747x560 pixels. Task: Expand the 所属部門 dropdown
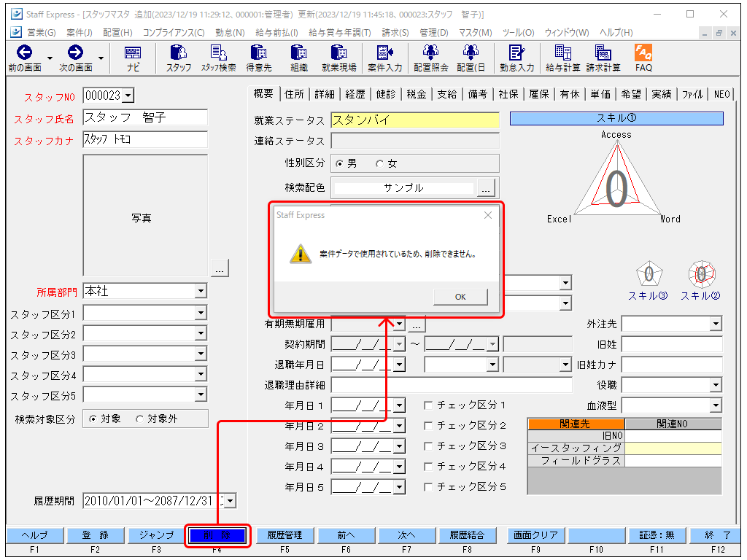pos(201,290)
